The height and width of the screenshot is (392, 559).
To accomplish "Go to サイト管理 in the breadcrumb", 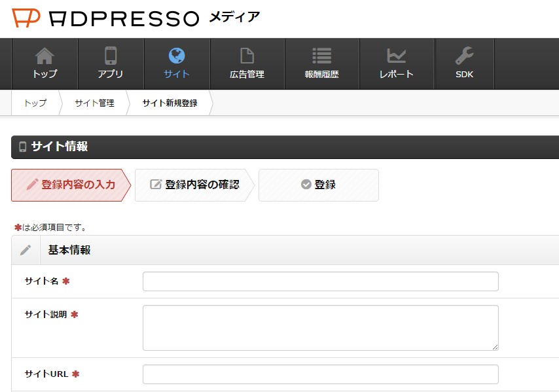I will click(x=94, y=103).
